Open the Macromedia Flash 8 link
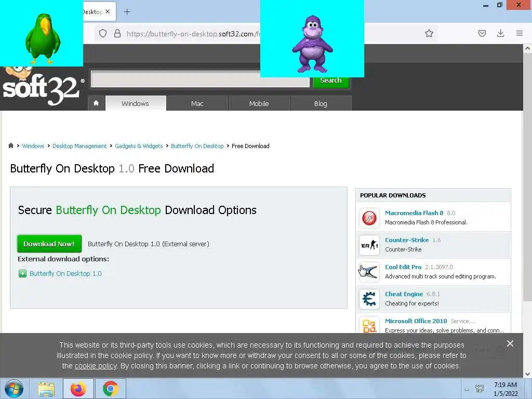This screenshot has height=399, width=532. coord(414,212)
